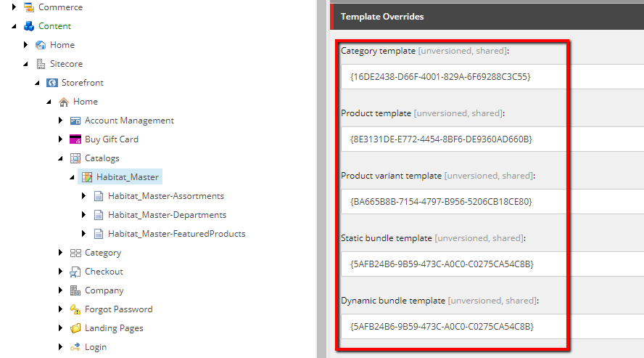Screen dimensions: 644x358
Task: Select Habitat_Master-FeaturedProducts item
Action: (x=177, y=234)
